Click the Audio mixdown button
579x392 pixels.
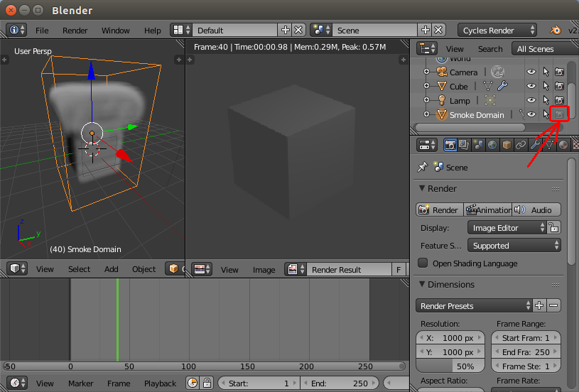536,209
